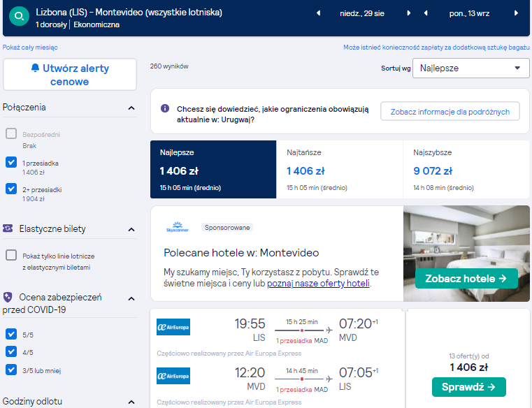
Task: Click the Lizbona – Montevideo route summary
Action: coord(129,13)
